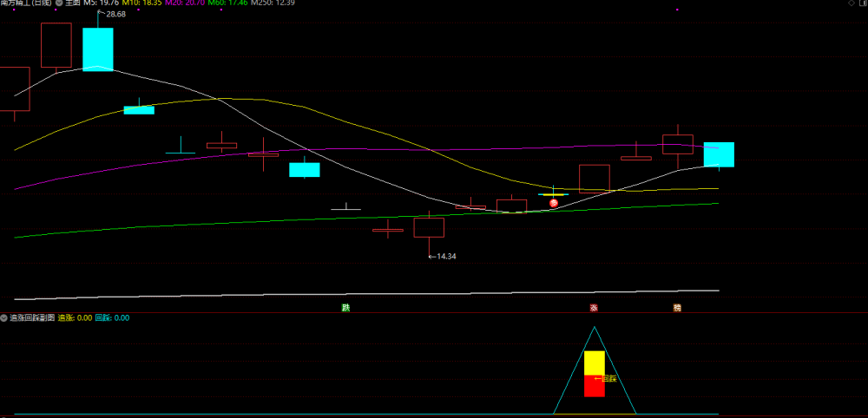
Task: Expand the 主图 indicator dropdown arrow
Action: 59,3
